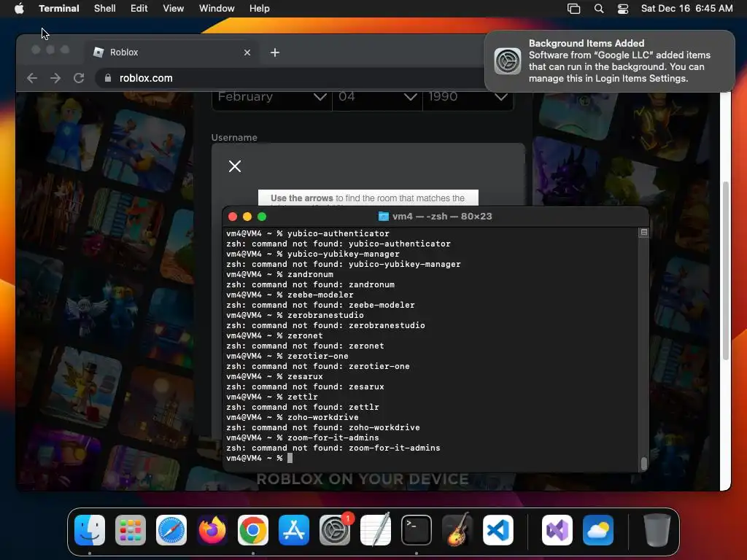Viewport: 747px width, 560px height.
Task: Open the Trash in the dock
Action: pyautogui.click(x=657, y=530)
